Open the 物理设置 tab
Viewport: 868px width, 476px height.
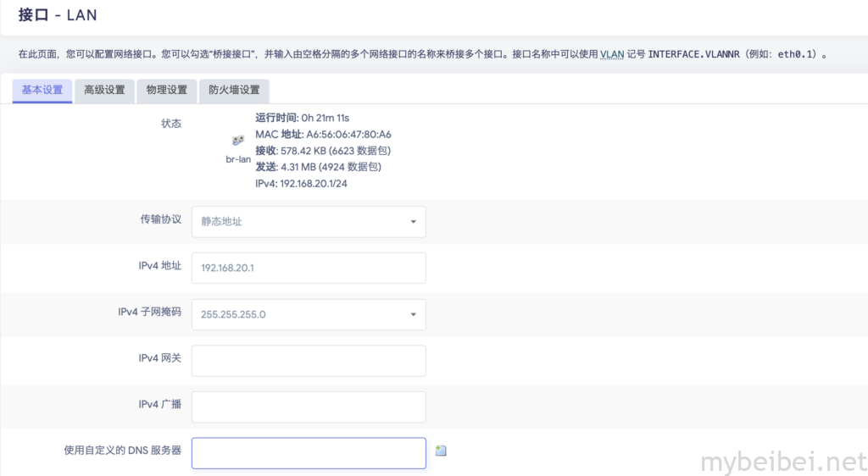coord(166,90)
